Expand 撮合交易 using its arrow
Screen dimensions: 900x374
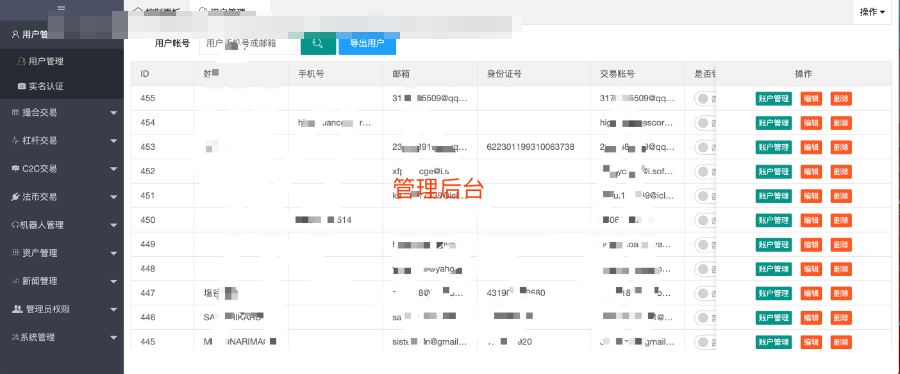[113, 113]
